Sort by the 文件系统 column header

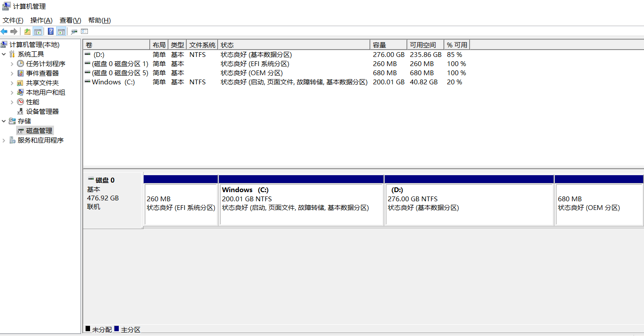(x=202, y=45)
